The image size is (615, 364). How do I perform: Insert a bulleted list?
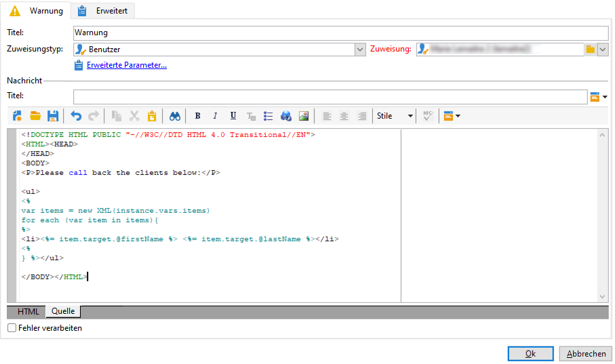point(269,116)
